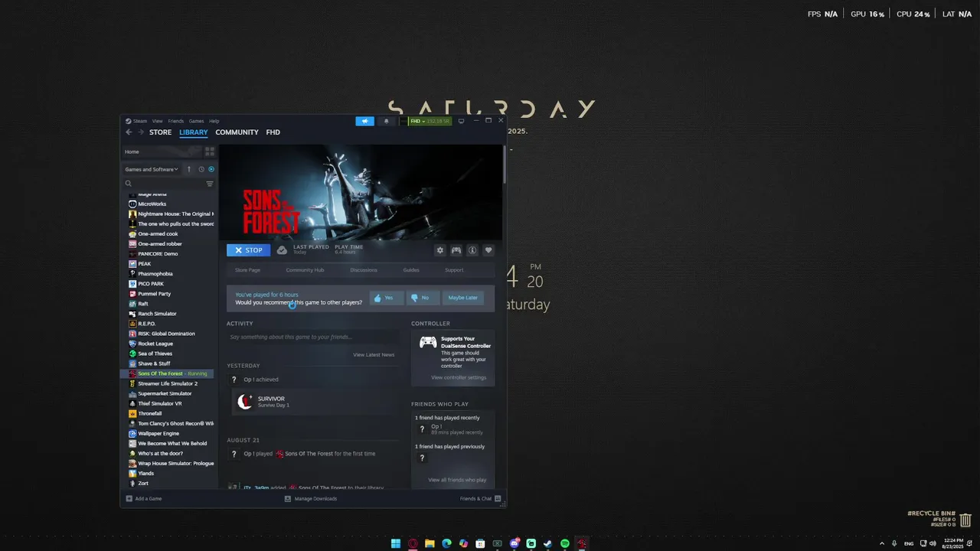
Task: Click the library search magnifier icon
Action: click(129, 184)
